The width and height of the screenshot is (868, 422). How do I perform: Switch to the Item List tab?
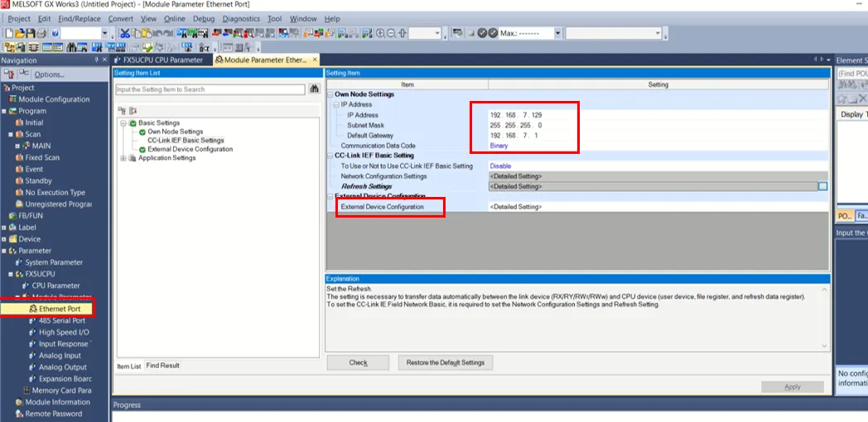click(x=129, y=366)
